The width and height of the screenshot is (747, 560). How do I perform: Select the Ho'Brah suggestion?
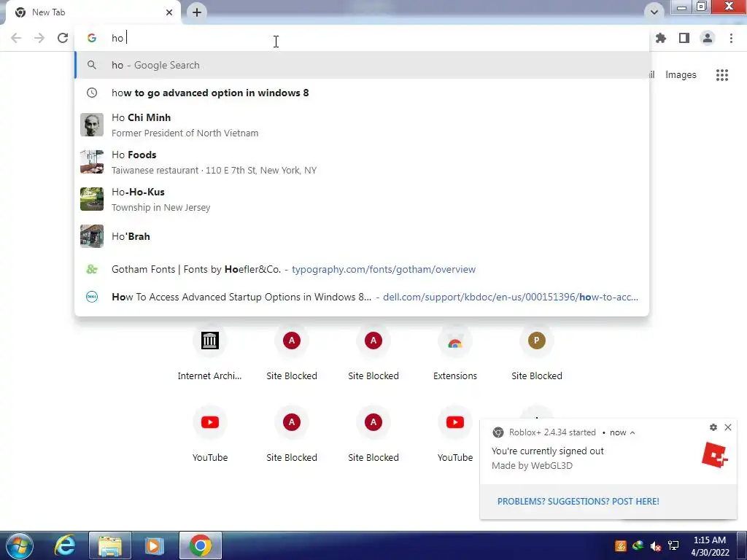pyautogui.click(x=362, y=236)
